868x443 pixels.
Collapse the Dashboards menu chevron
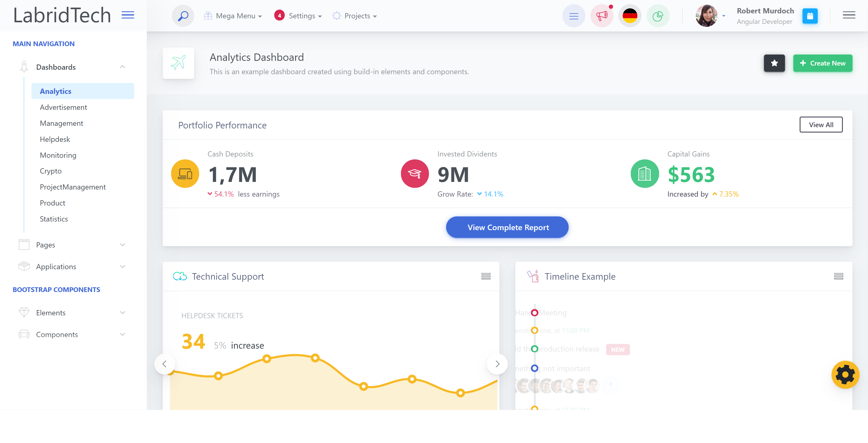click(123, 67)
